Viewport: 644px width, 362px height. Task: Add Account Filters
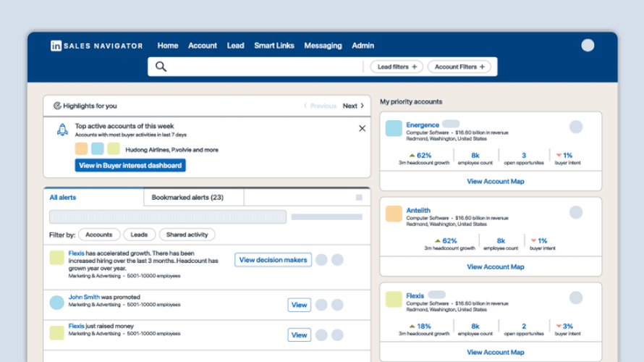[459, 67]
